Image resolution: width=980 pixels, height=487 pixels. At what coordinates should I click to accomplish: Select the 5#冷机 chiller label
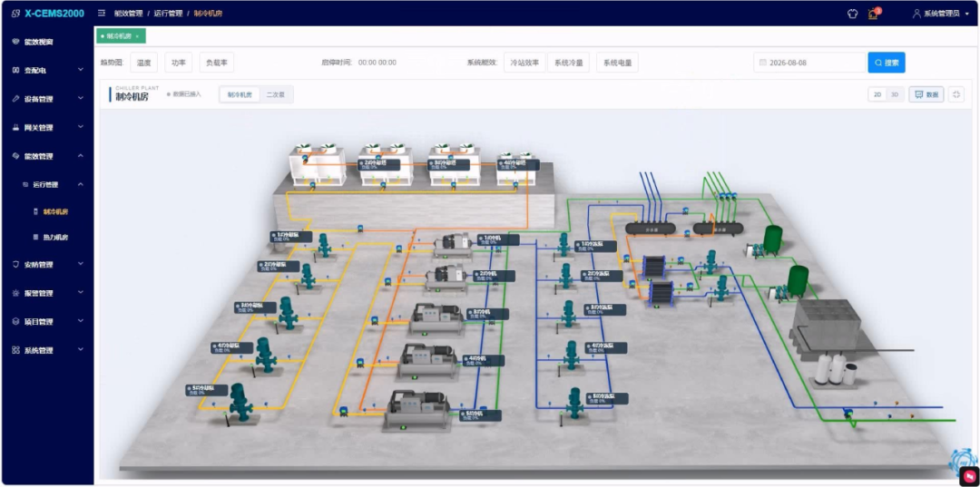click(481, 415)
